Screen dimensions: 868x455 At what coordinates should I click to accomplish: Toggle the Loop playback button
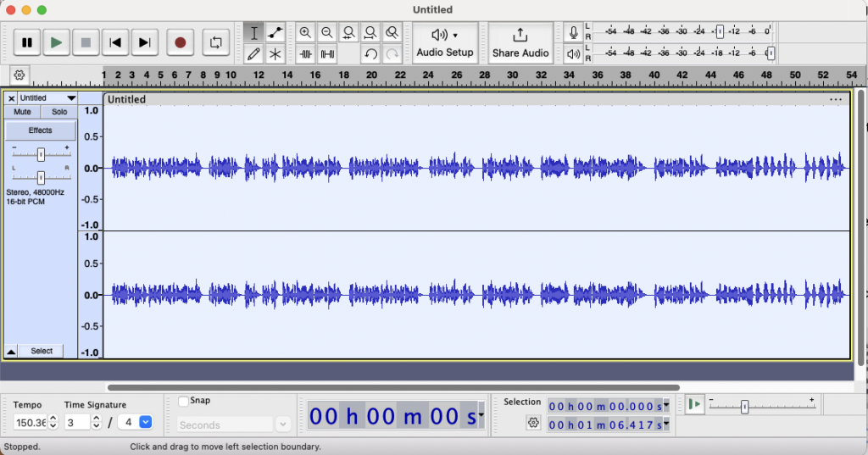point(216,42)
